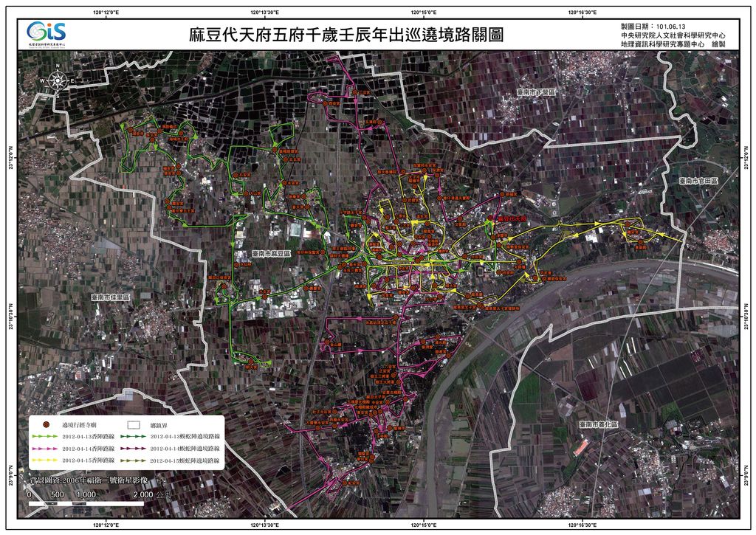Click the scale bar at bottom left

coord(90,503)
